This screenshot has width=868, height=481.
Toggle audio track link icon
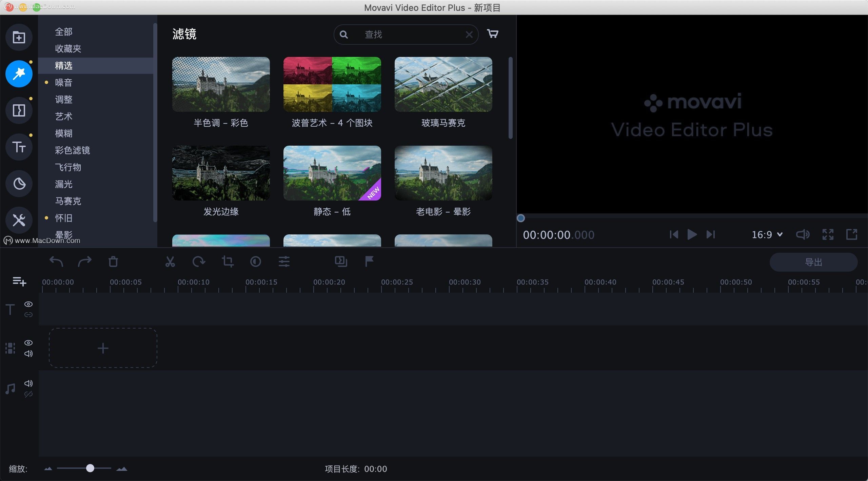(x=28, y=394)
